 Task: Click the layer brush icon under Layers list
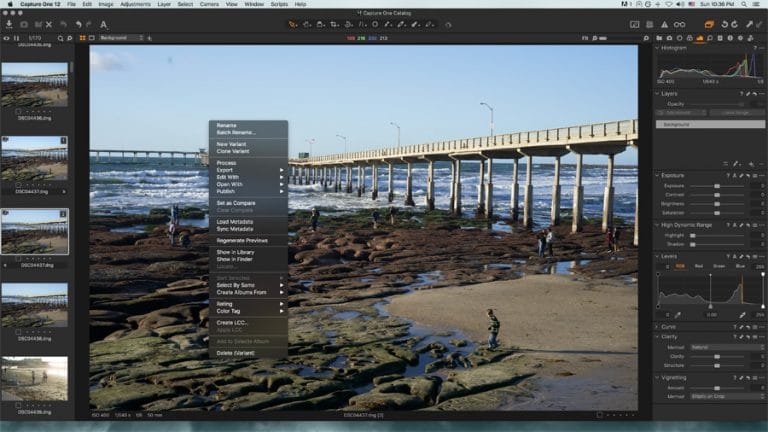coord(736,164)
